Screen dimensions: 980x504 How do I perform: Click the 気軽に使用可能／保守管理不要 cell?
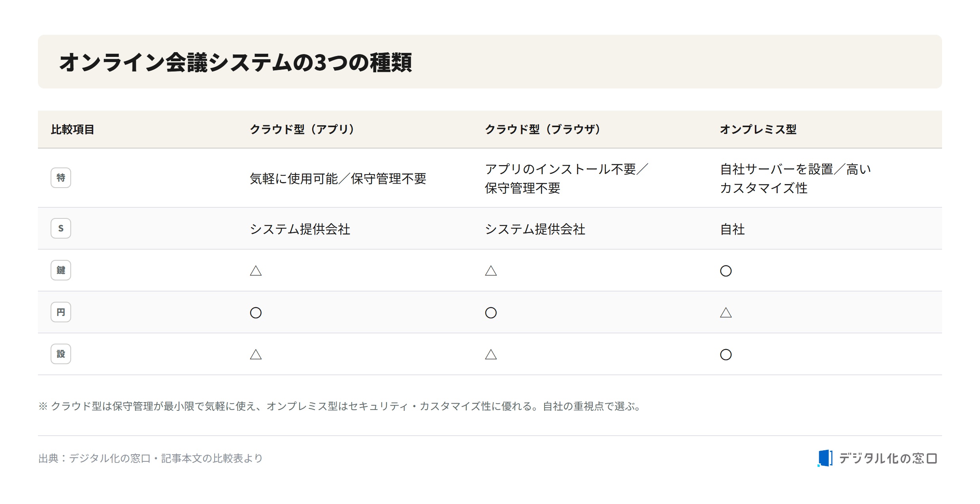pos(338,179)
